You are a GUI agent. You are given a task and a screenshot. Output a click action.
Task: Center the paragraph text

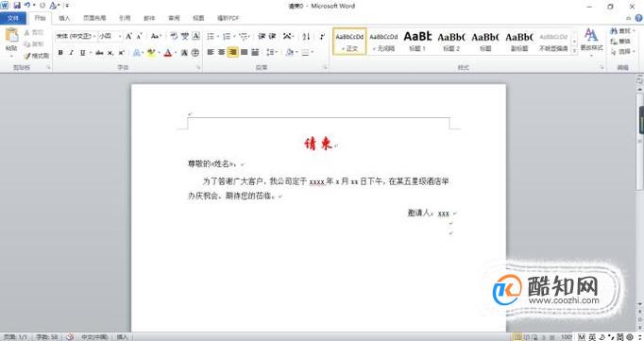pyautogui.click(x=221, y=52)
